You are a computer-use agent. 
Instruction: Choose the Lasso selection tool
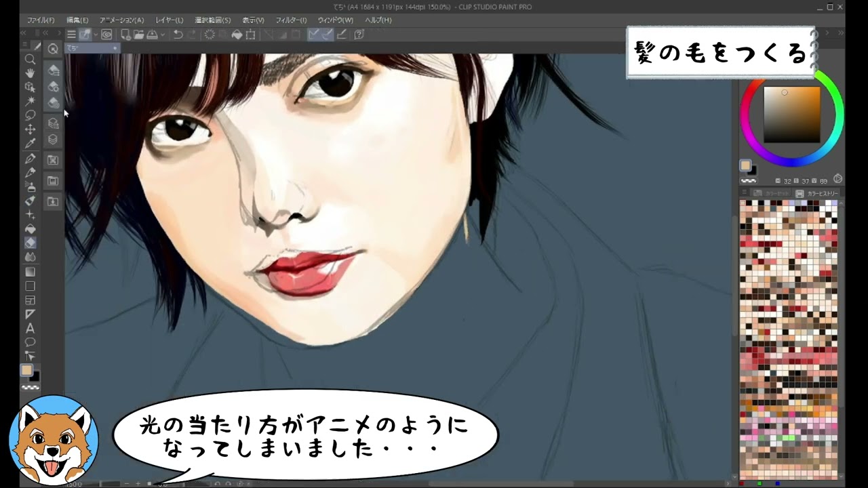(x=30, y=115)
